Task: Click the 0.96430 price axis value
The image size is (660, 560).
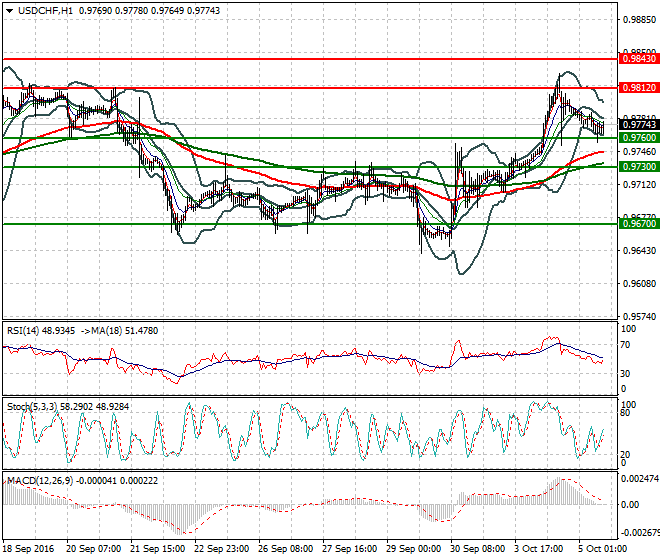Action: 639,251
